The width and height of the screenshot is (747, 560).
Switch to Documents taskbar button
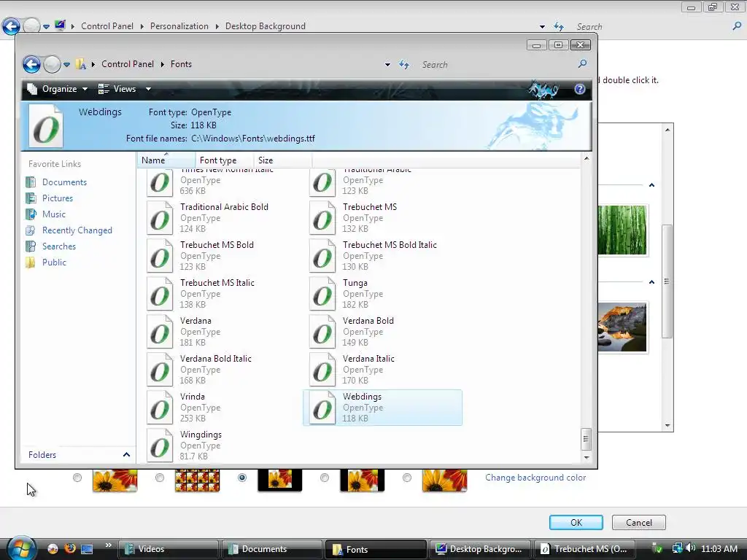pos(271,549)
